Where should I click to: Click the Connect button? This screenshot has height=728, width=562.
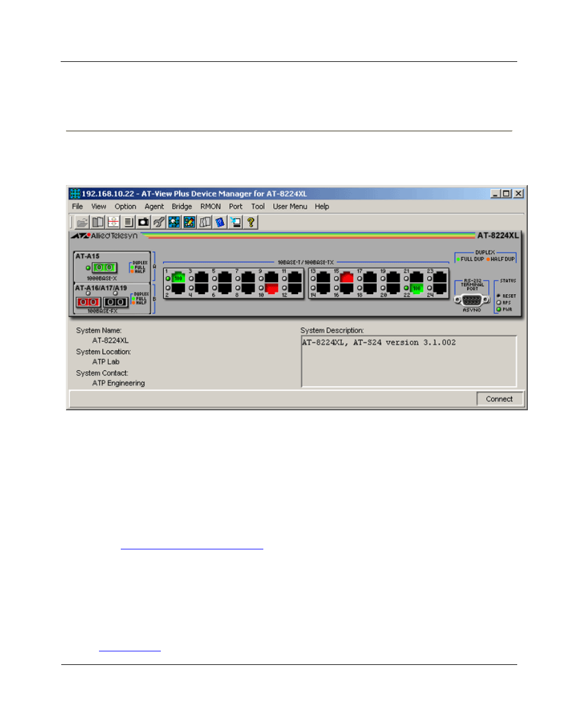[x=499, y=399]
